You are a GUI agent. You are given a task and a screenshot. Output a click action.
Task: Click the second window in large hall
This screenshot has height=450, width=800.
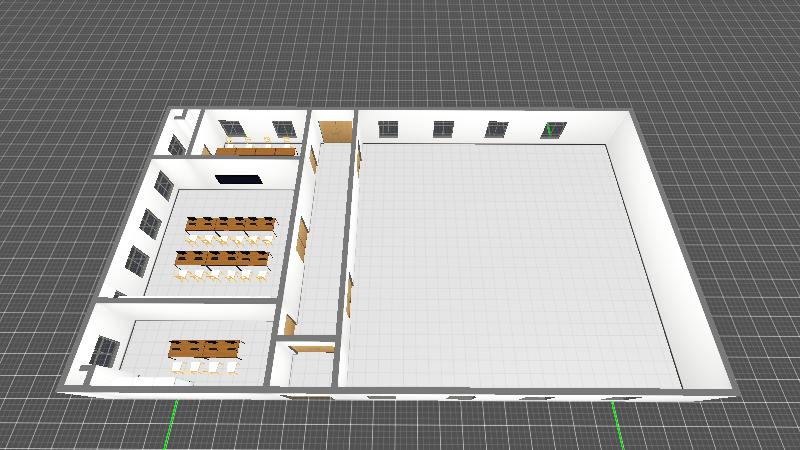441,128
